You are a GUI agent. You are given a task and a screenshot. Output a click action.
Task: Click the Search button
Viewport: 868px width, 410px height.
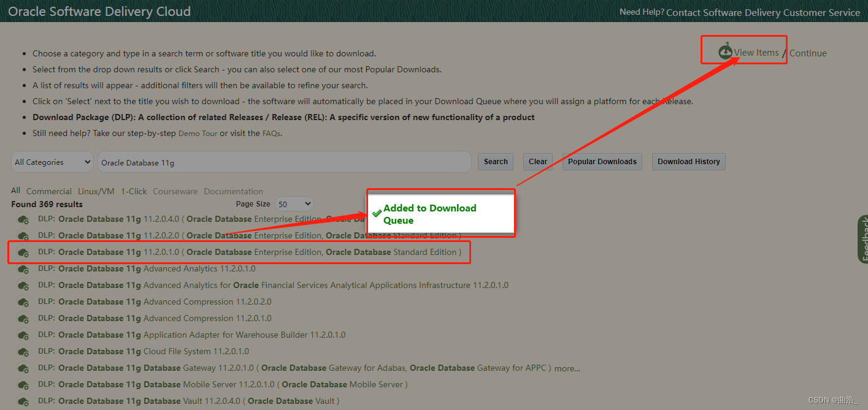(496, 162)
